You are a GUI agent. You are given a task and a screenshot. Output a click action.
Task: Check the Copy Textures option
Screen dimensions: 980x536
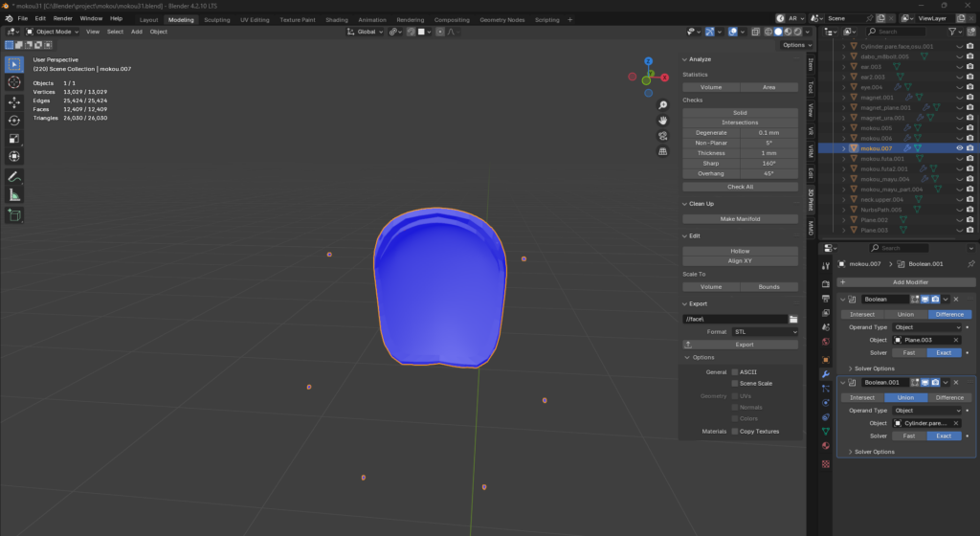735,432
